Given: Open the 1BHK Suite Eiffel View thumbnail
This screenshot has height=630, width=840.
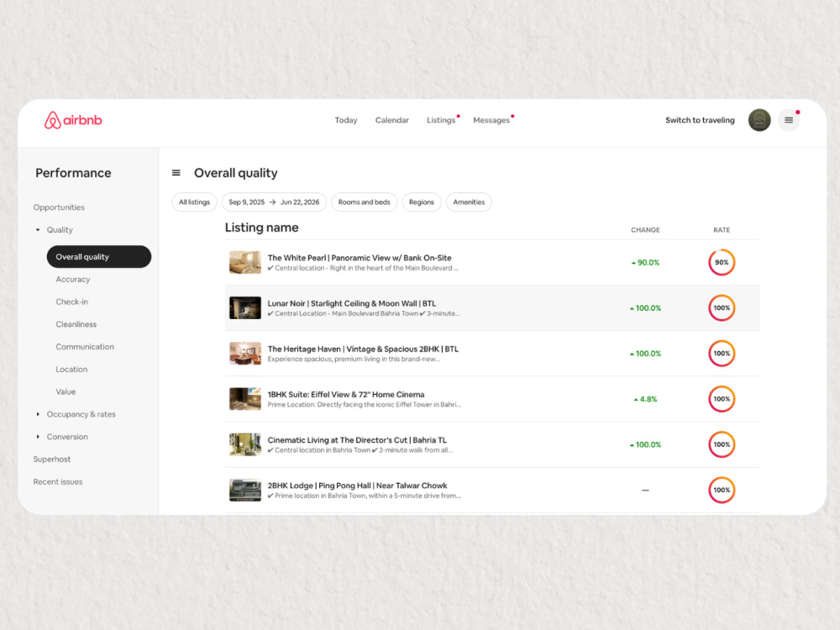Looking at the screenshot, I should click(x=244, y=399).
